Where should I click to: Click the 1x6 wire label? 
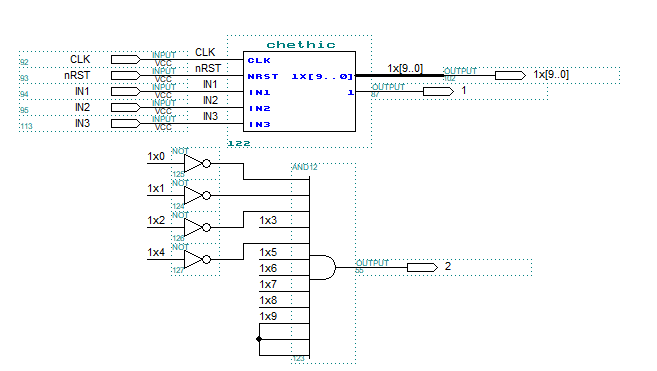click(268, 268)
